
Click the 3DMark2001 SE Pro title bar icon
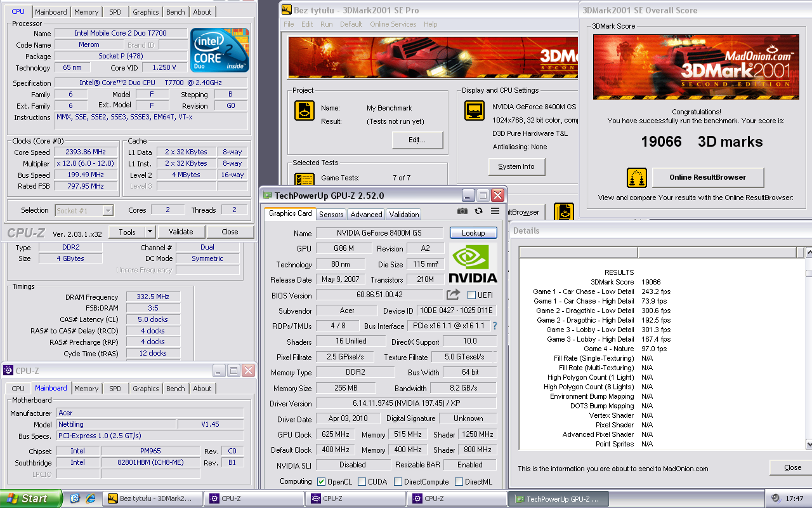[287, 10]
